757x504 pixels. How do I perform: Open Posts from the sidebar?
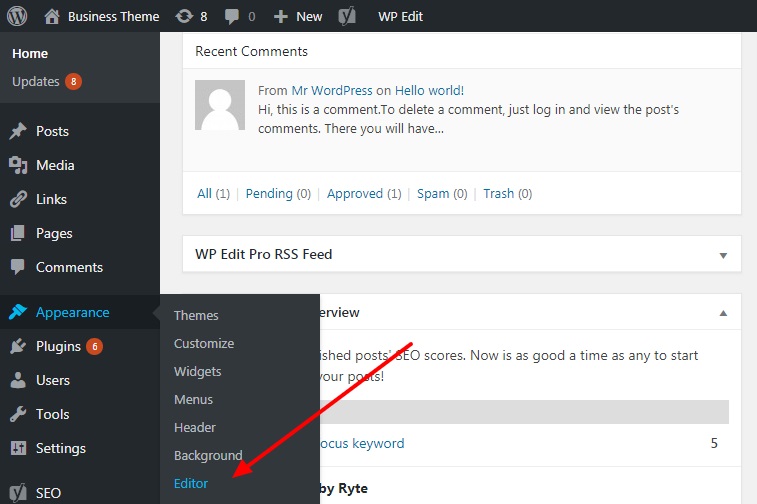tap(52, 131)
